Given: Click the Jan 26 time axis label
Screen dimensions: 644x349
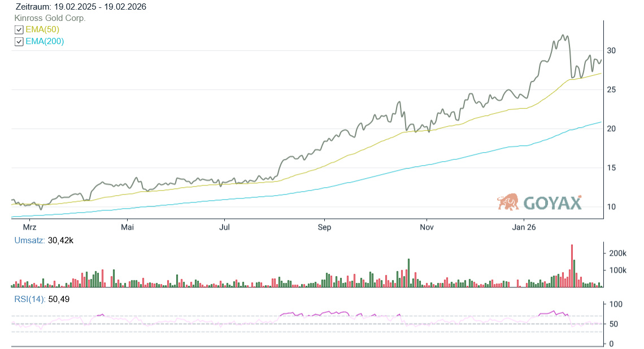Looking at the screenshot, I should tap(524, 227).
